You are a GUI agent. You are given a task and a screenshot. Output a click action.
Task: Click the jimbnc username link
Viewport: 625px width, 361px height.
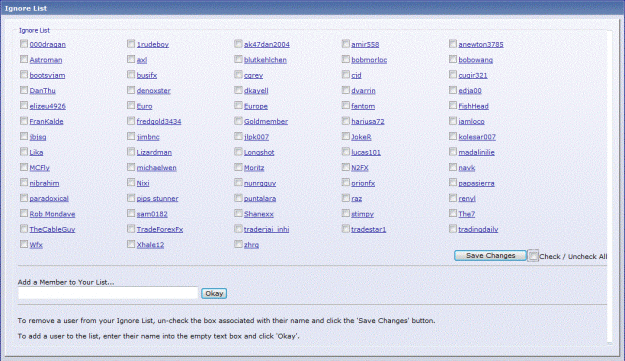tap(148, 137)
